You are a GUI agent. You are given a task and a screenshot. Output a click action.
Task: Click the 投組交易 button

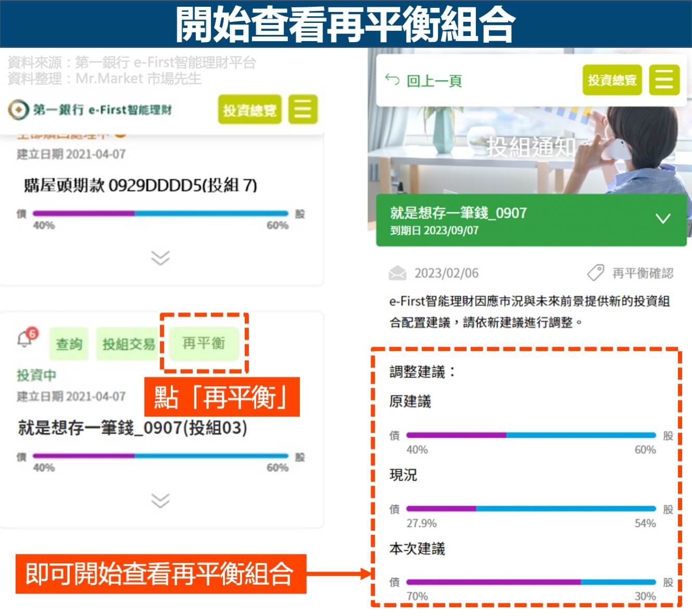(x=129, y=344)
